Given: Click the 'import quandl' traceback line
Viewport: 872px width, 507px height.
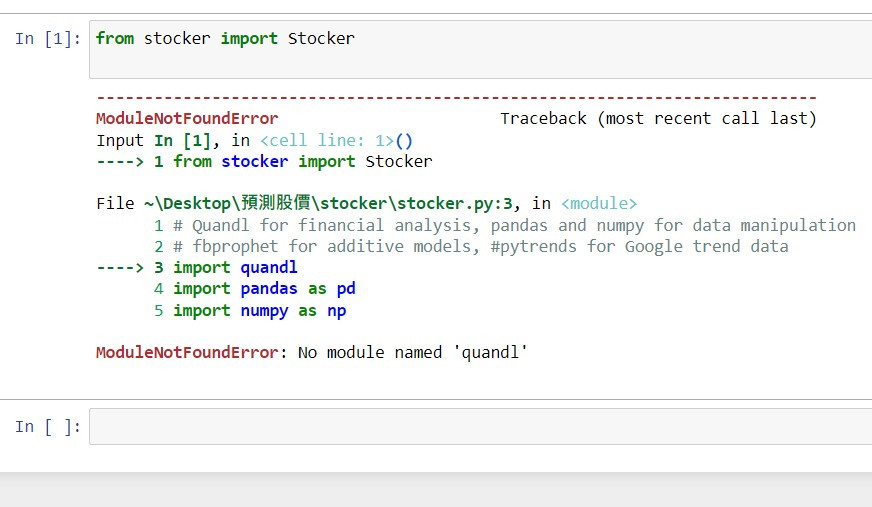Looking at the screenshot, I should (x=235, y=267).
